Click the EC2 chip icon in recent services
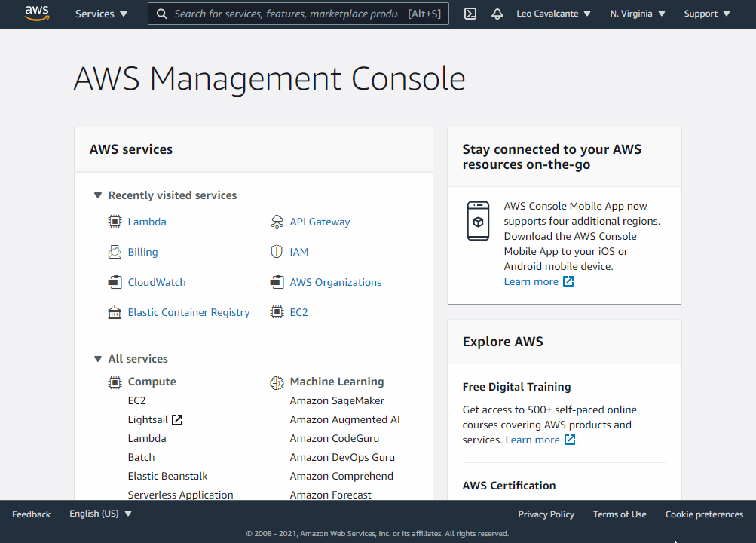Screen dimensions: 756x543 [277, 312]
